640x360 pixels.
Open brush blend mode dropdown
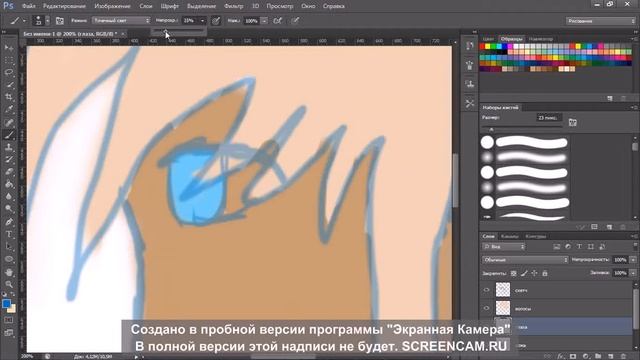(x=121, y=20)
